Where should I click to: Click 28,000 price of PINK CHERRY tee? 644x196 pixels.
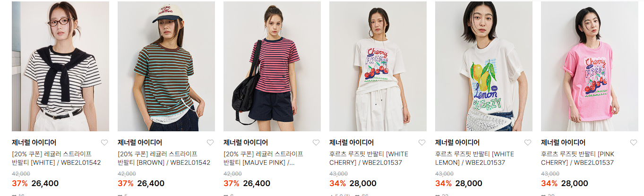[x=575, y=183]
